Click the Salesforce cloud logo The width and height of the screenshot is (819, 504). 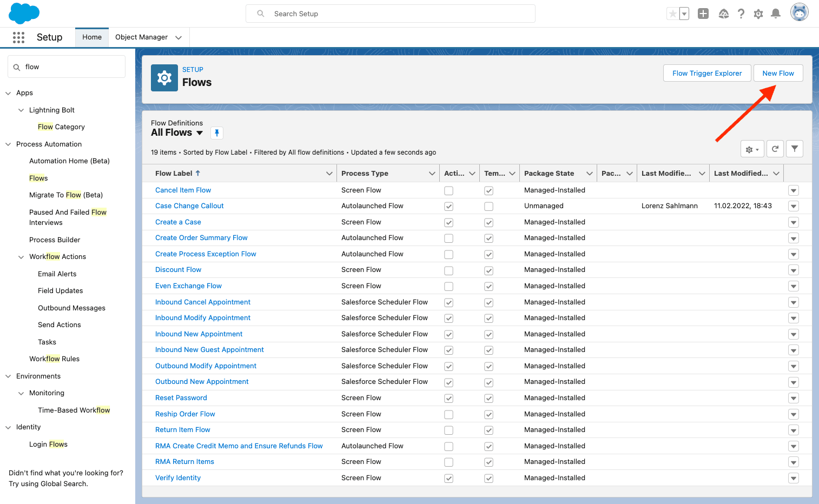click(x=24, y=13)
